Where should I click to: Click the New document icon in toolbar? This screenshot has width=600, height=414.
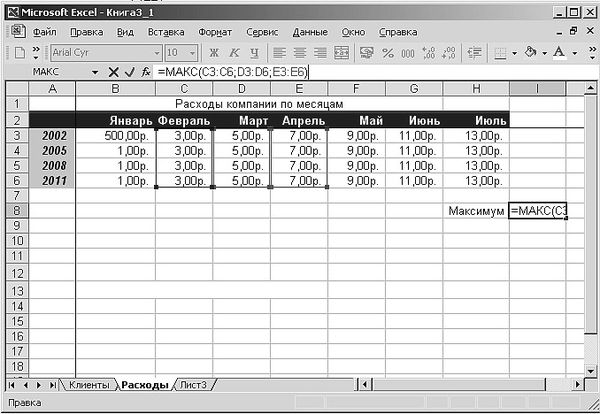[19, 52]
